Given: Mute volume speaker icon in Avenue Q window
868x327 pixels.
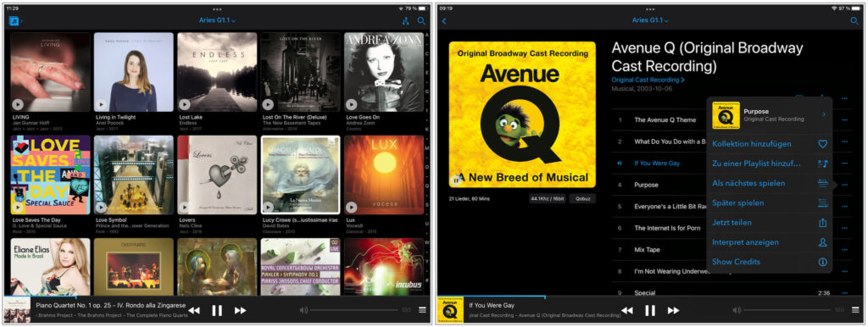Looking at the screenshot, I should 737,310.
